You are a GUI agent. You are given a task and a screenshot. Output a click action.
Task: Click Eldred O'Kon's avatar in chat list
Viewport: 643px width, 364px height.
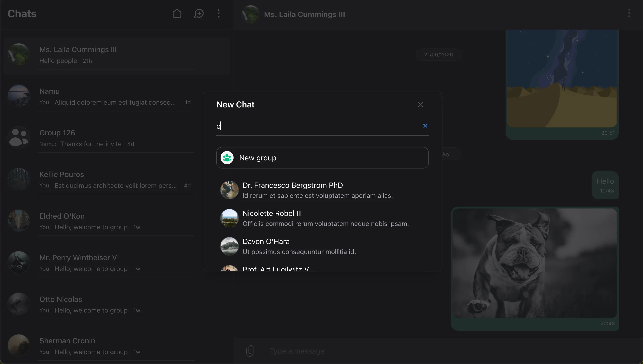(19, 220)
